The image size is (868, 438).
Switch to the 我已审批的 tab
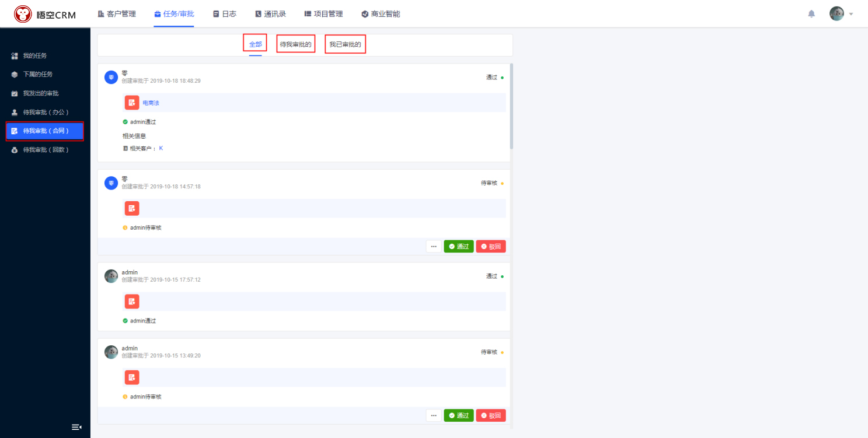tap(345, 44)
